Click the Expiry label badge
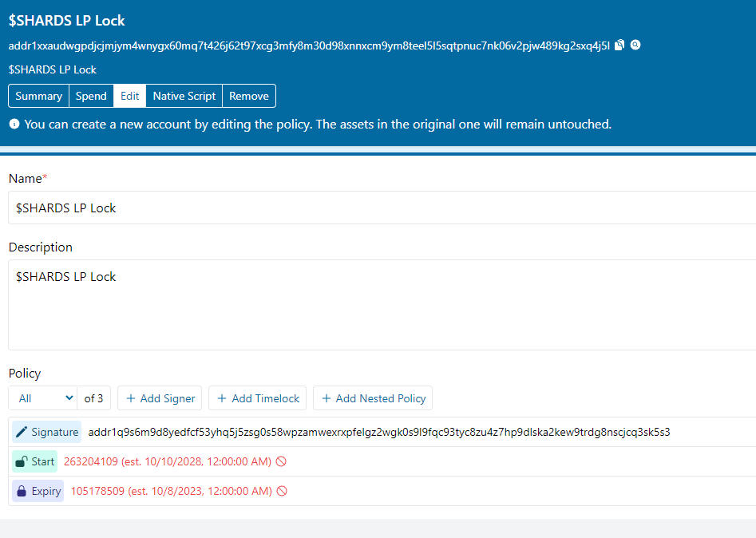The image size is (756, 538). point(38,491)
